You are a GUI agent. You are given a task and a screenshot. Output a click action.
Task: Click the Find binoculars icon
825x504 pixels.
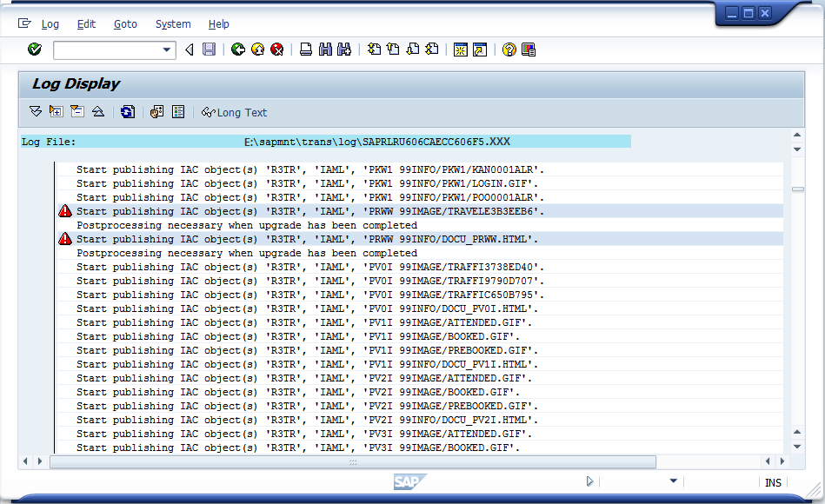pyautogui.click(x=325, y=50)
